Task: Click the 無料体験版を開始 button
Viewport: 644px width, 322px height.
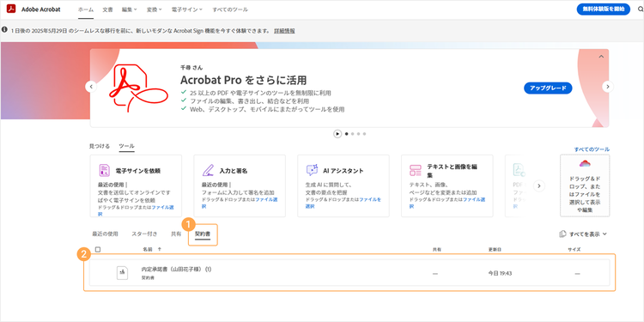Action: pyautogui.click(x=604, y=9)
